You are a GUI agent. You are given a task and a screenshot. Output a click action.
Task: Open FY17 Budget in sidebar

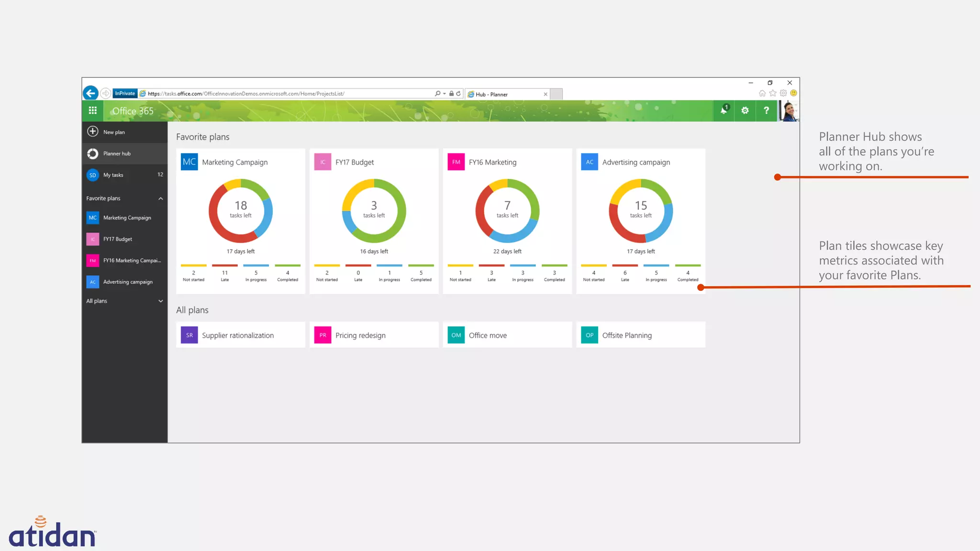pos(125,239)
